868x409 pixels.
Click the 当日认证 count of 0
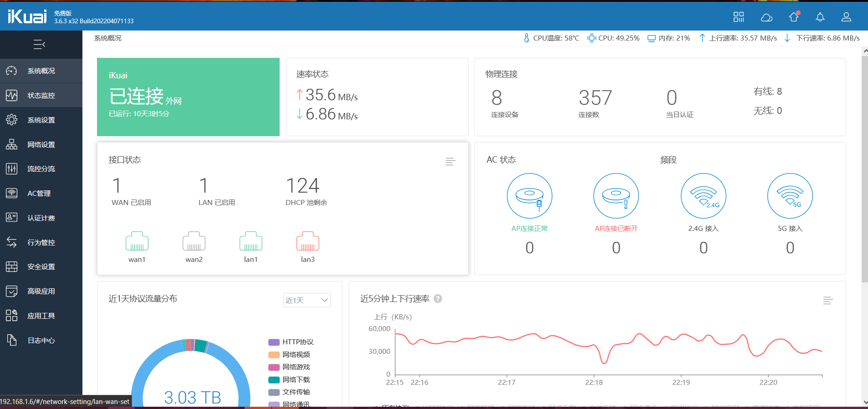click(x=672, y=98)
